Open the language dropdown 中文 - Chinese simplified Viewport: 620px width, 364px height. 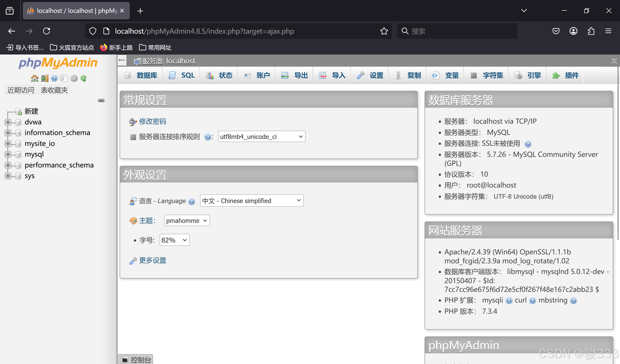click(x=252, y=201)
